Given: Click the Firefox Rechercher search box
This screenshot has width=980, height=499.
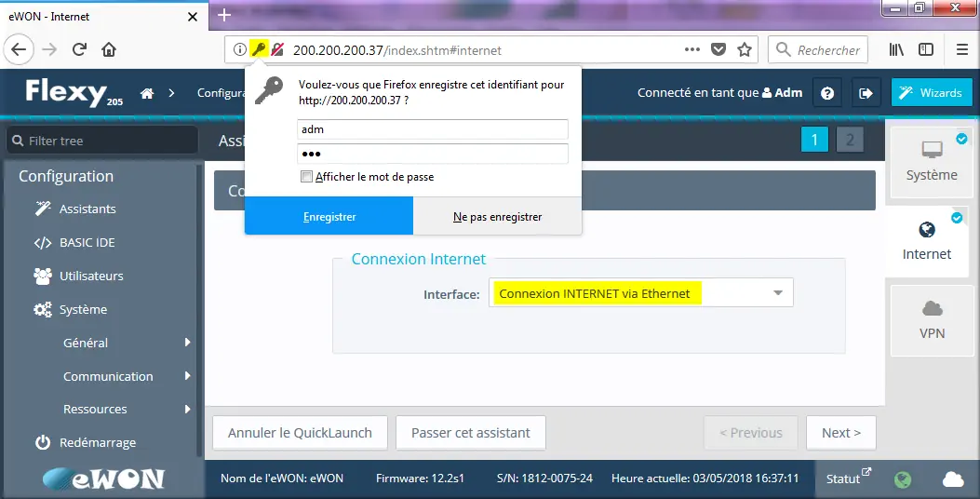Looking at the screenshot, I should [819, 49].
